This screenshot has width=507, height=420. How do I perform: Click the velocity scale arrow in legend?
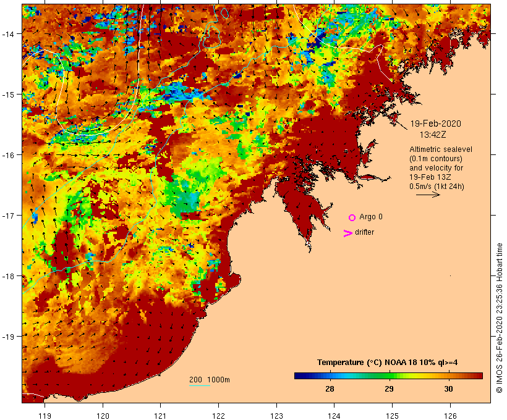(428, 195)
